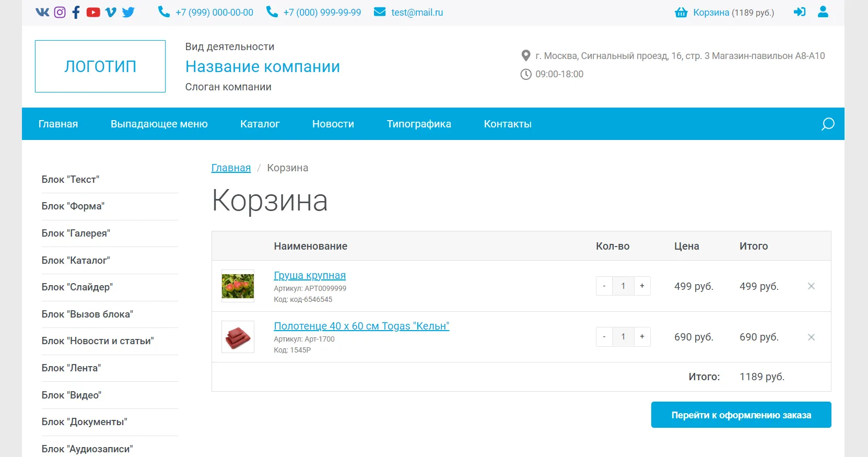This screenshot has height=457, width=868.
Task: Click the shopping basket icon in header
Action: [681, 12]
